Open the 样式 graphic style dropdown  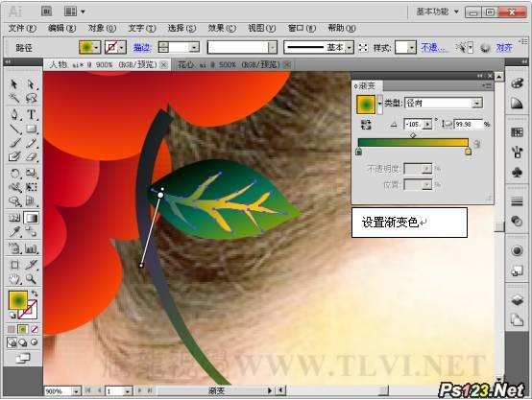[x=412, y=48]
